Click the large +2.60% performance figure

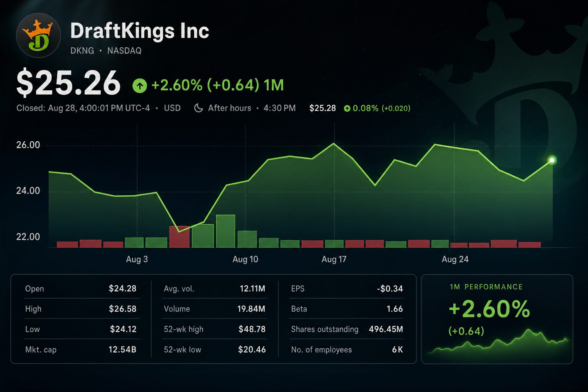point(489,309)
